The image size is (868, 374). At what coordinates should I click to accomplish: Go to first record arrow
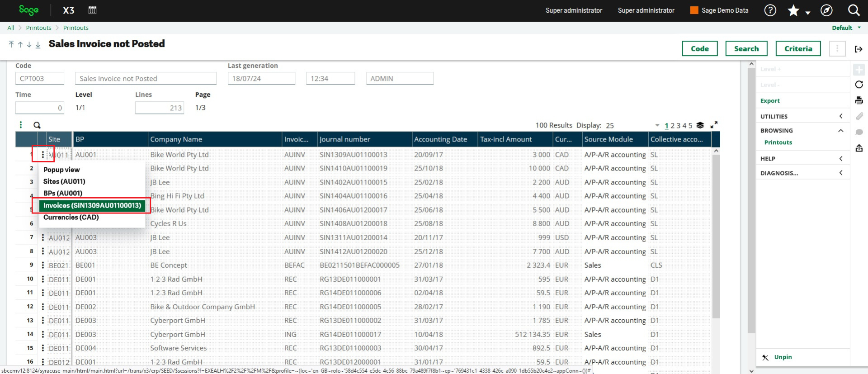(x=11, y=44)
